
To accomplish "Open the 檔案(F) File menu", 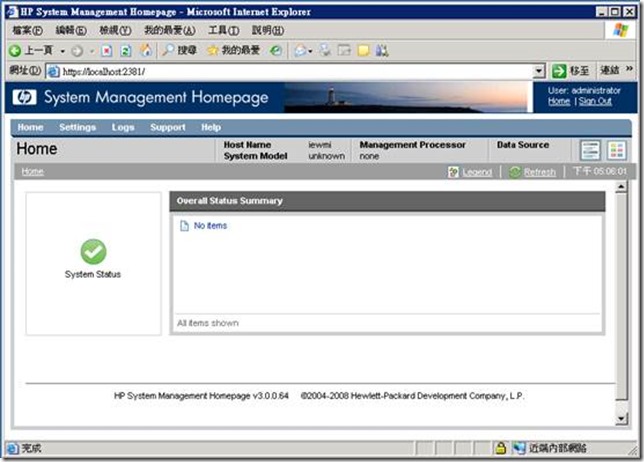I will (x=27, y=30).
